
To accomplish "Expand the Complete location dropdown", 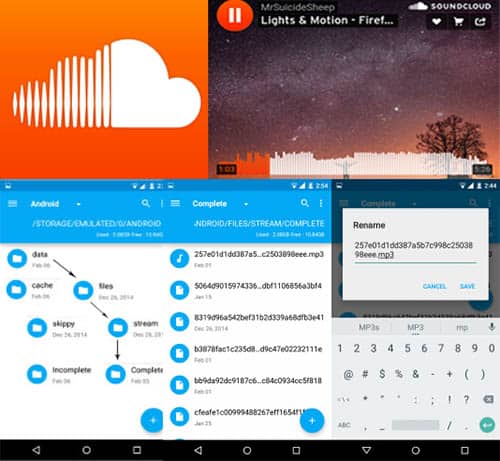I will tap(246, 204).
